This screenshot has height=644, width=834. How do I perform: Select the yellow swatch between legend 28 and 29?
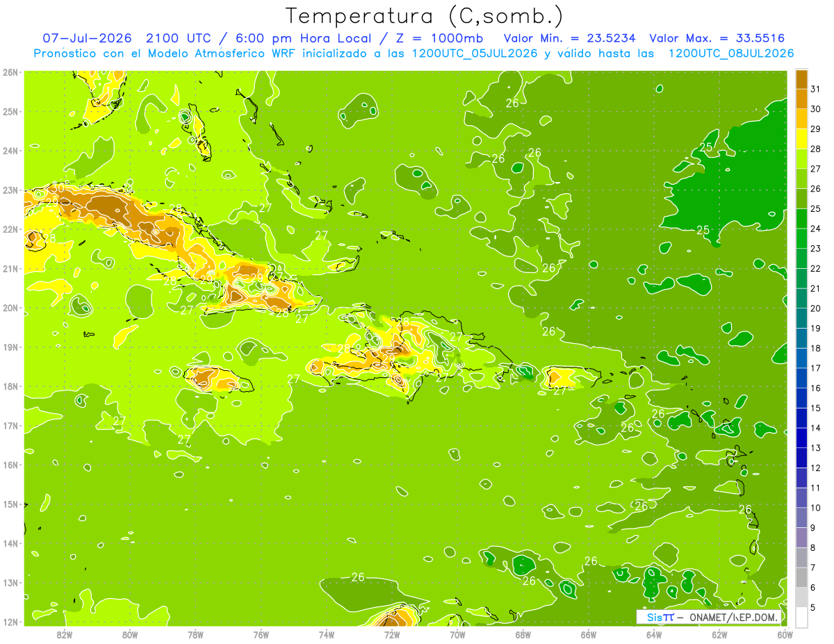(x=802, y=138)
